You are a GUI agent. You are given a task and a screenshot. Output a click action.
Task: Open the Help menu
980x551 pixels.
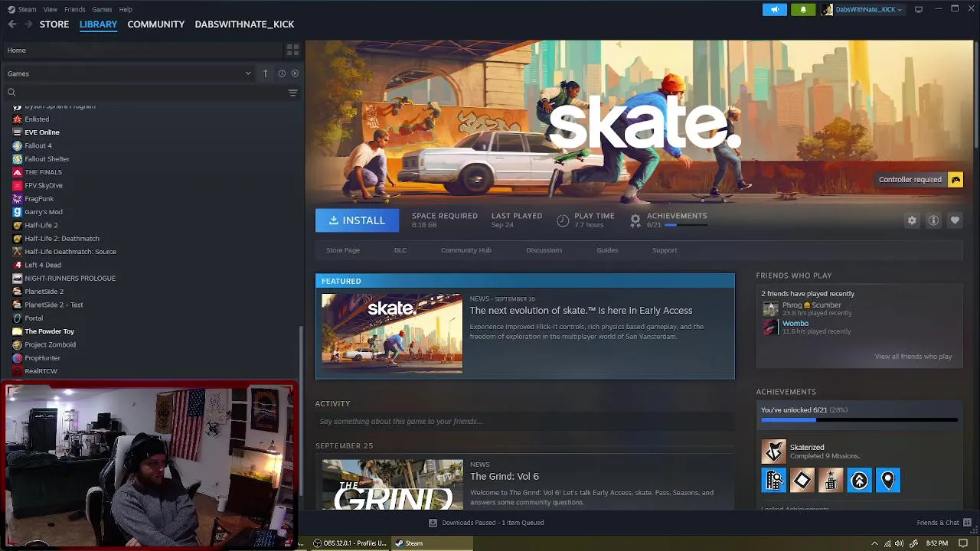[126, 9]
